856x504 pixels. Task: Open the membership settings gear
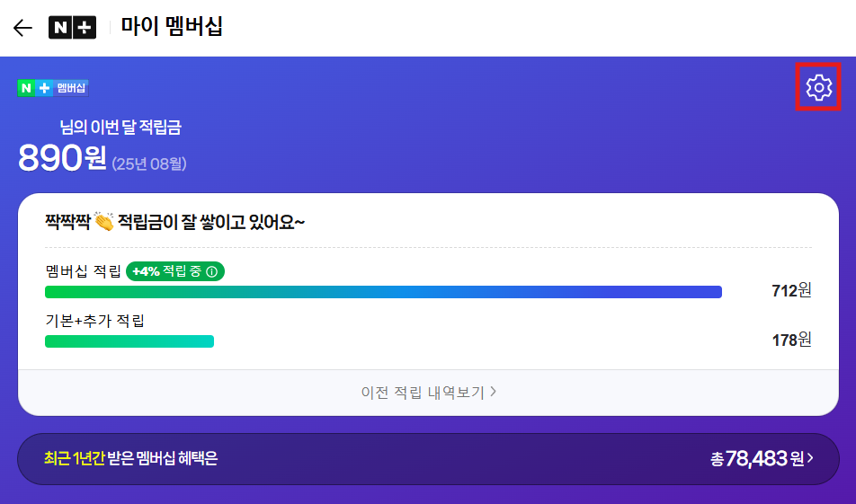tap(818, 87)
